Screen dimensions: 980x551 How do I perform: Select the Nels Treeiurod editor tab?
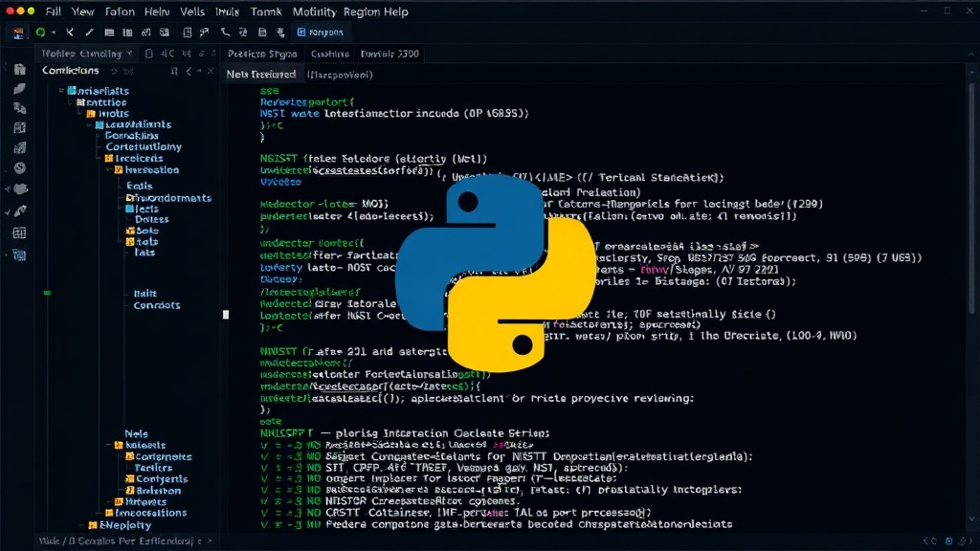pos(260,75)
